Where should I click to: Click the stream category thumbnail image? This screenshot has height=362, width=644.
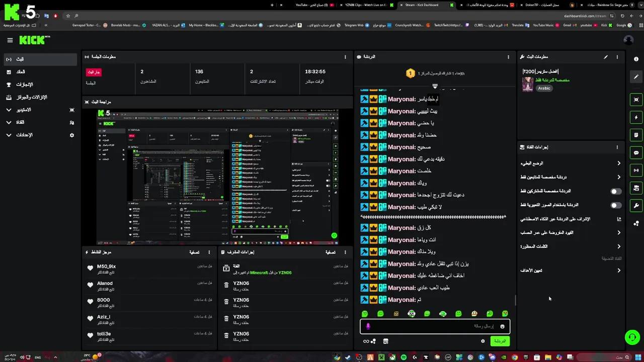pyautogui.click(x=527, y=84)
